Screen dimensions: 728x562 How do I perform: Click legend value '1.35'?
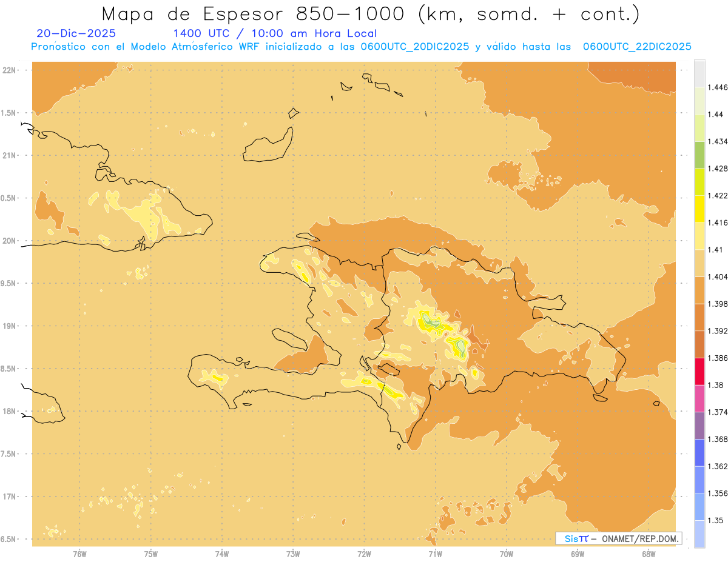coord(716,521)
